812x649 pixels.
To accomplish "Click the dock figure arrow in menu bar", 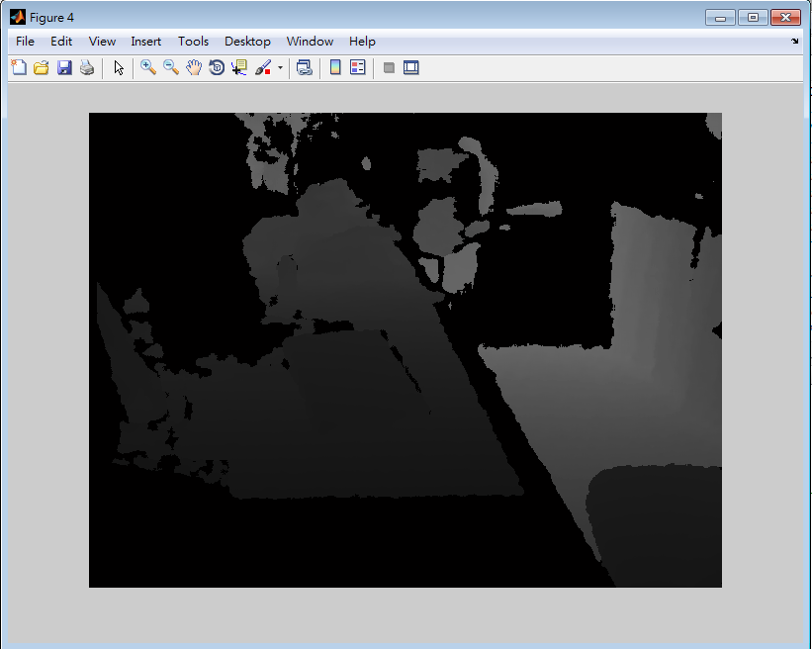I will 795,41.
